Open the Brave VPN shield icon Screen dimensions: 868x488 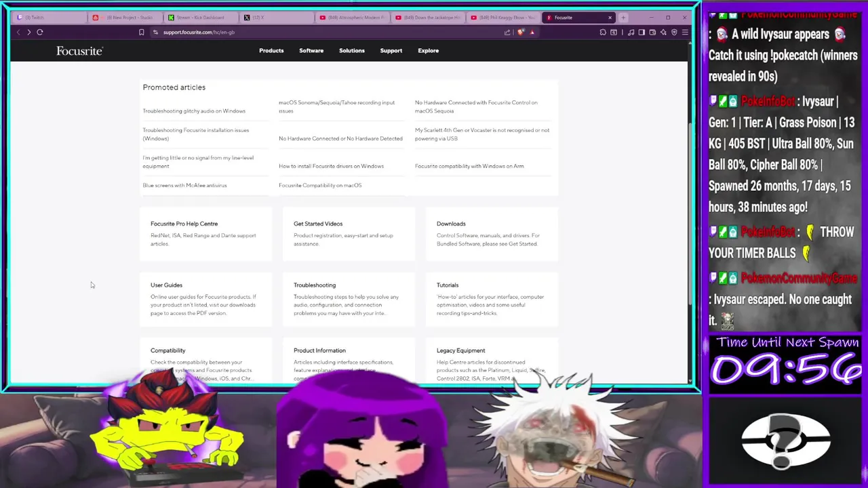coord(674,32)
